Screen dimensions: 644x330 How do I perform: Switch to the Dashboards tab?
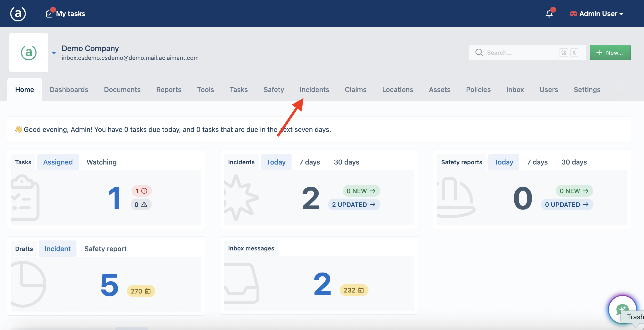(69, 89)
